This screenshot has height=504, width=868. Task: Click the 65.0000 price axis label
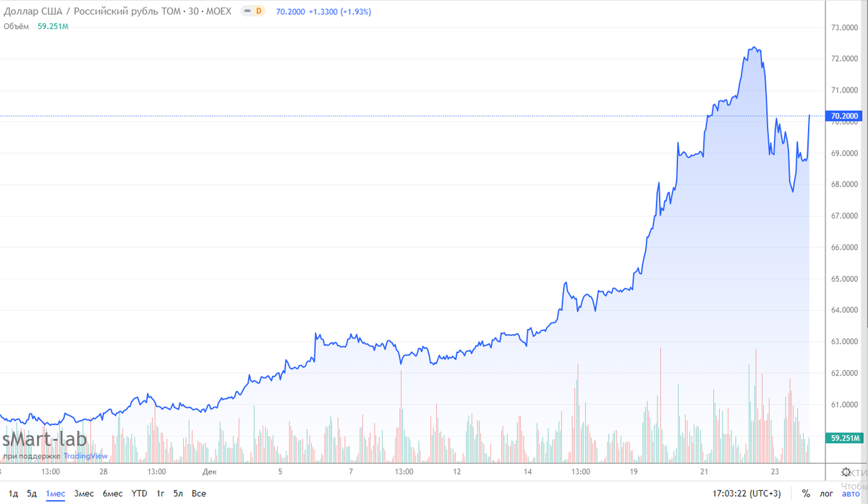[x=845, y=279]
